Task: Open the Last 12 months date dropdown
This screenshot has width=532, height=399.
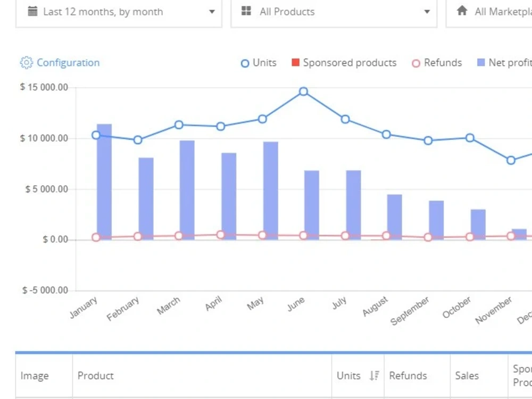Action: coord(119,12)
